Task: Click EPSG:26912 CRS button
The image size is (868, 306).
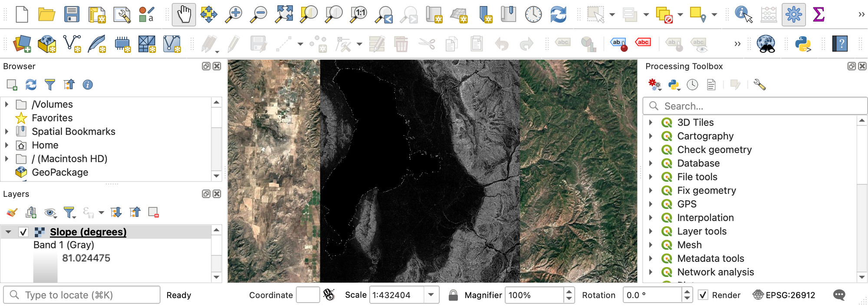Action: click(x=784, y=295)
